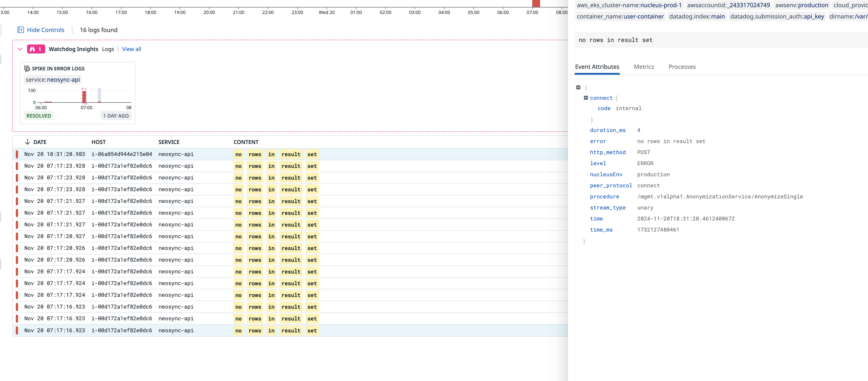
Task: Click the HOST column header
Action: [98, 142]
